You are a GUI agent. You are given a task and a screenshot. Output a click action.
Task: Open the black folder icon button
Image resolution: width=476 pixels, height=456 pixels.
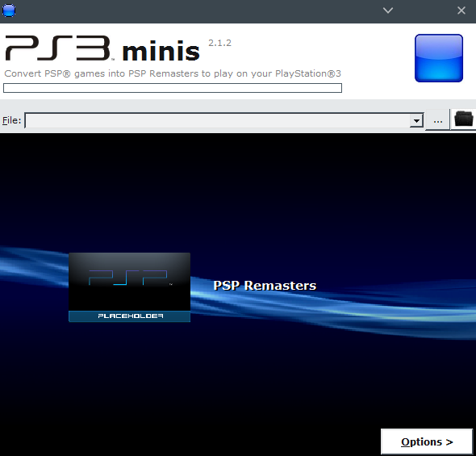(463, 119)
